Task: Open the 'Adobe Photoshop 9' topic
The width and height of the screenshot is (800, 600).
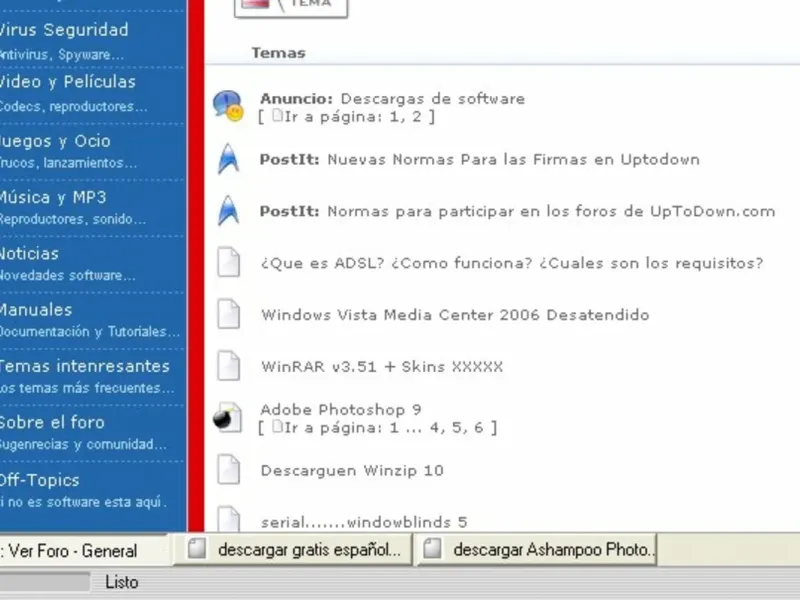Action: [341, 410]
